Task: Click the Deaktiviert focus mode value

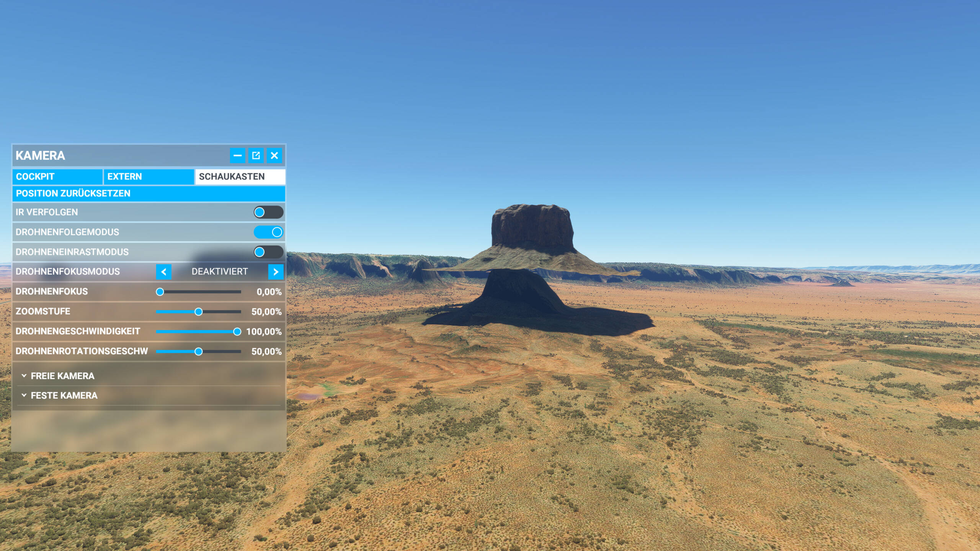Action: tap(219, 272)
